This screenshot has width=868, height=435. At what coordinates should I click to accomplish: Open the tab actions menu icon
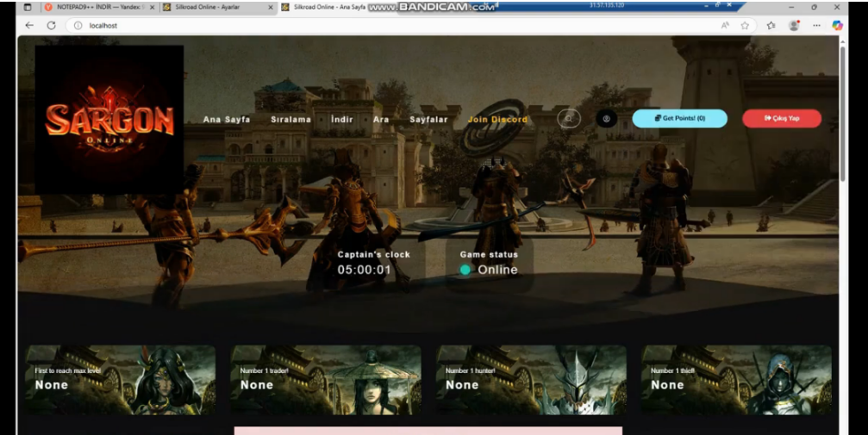[28, 7]
